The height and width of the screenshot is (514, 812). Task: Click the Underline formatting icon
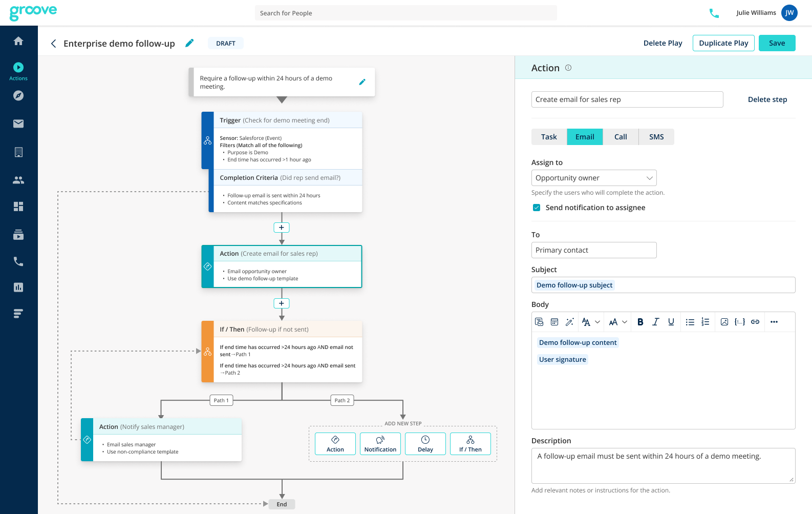(x=671, y=322)
